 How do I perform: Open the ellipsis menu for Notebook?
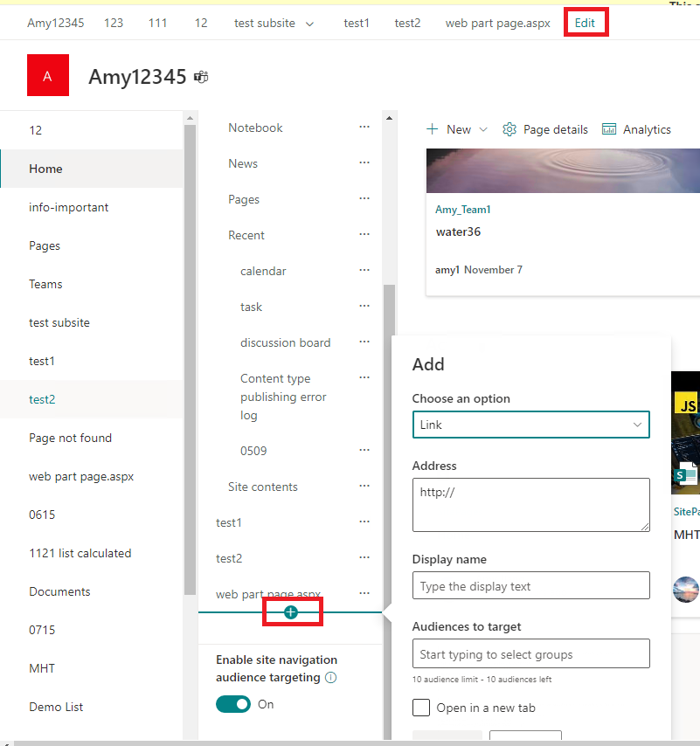(364, 127)
